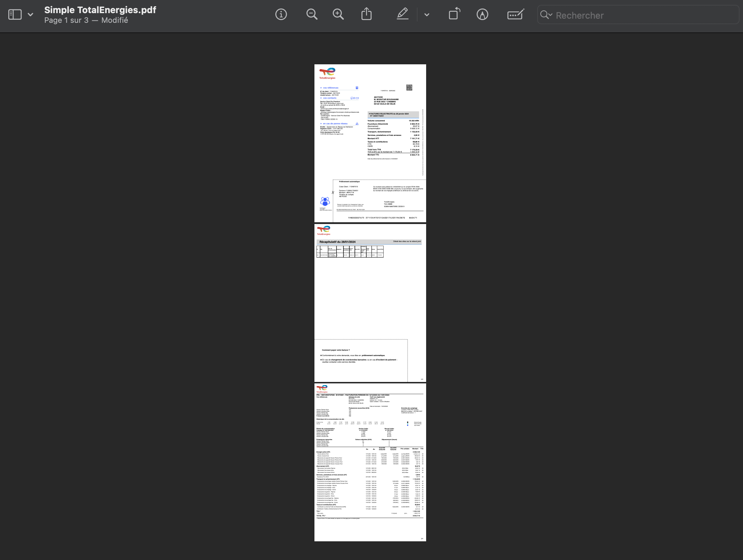Click the 'vos références' heading
This screenshot has width=743, height=560.
331,88
